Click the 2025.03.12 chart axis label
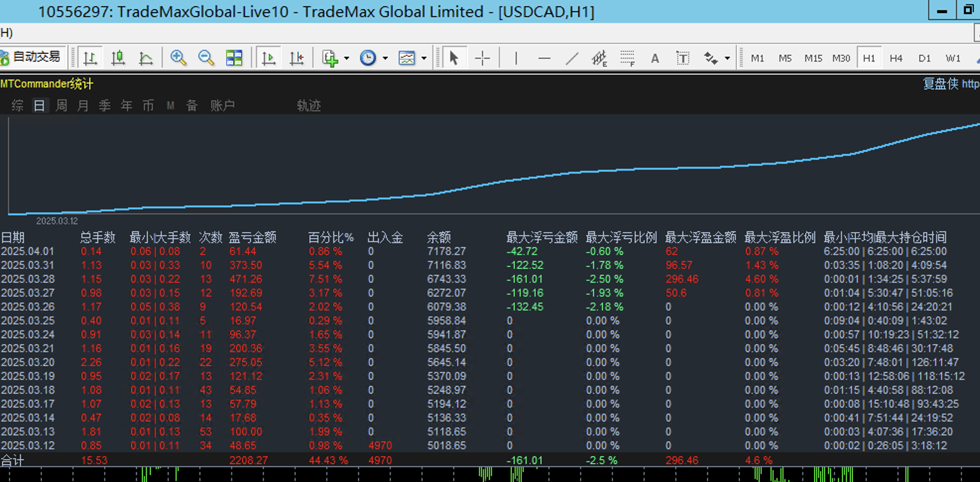The height and width of the screenshot is (482, 980). point(57,221)
